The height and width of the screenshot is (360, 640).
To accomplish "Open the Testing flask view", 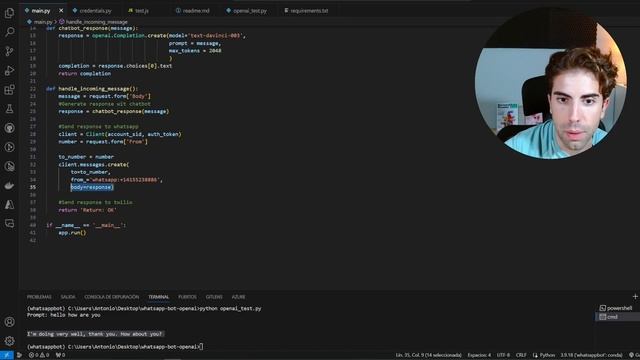I will [9, 109].
